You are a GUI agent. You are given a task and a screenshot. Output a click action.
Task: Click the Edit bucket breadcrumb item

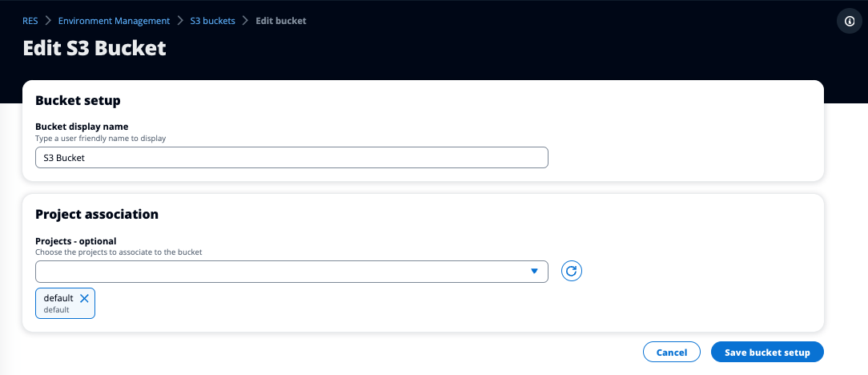click(x=280, y=21)
